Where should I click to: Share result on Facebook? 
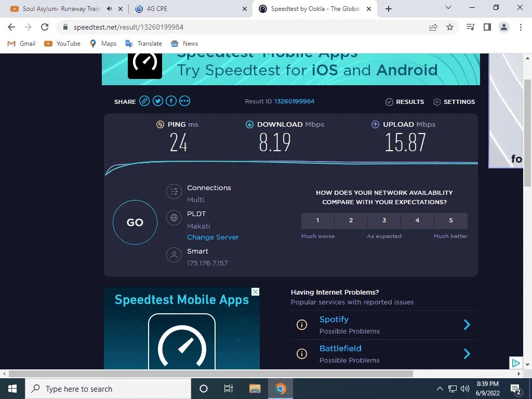(x=171, y=101)
